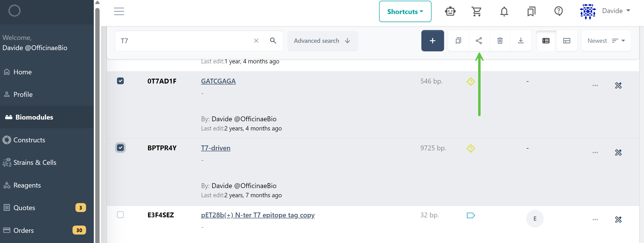Open Orders in sidebar
644x243 pixels.
click(x=47, y=230)
